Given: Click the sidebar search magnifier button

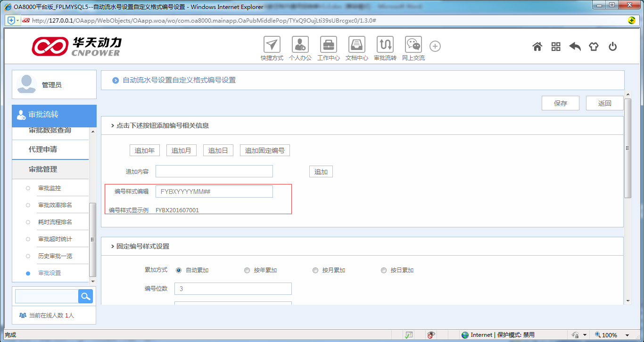Looking at the screenshot, I should tap(85, 296).
